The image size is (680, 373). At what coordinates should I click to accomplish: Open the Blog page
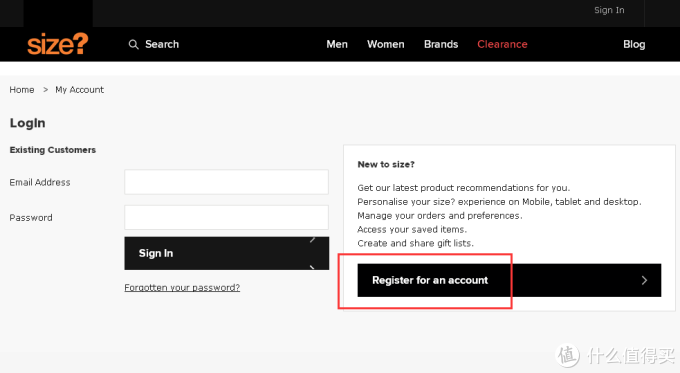click(634, 44)
